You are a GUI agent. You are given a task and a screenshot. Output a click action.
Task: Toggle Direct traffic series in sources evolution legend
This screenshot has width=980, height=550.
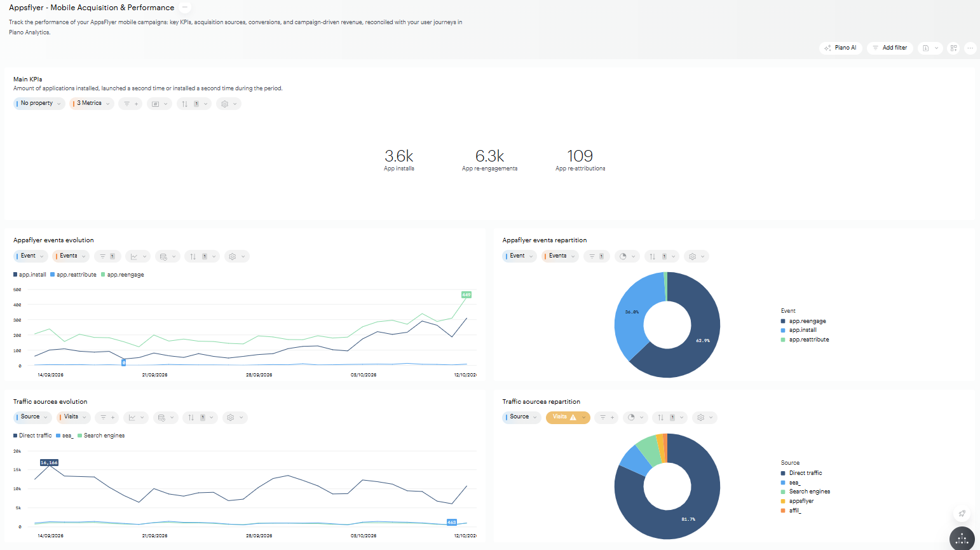coord(32,436)
